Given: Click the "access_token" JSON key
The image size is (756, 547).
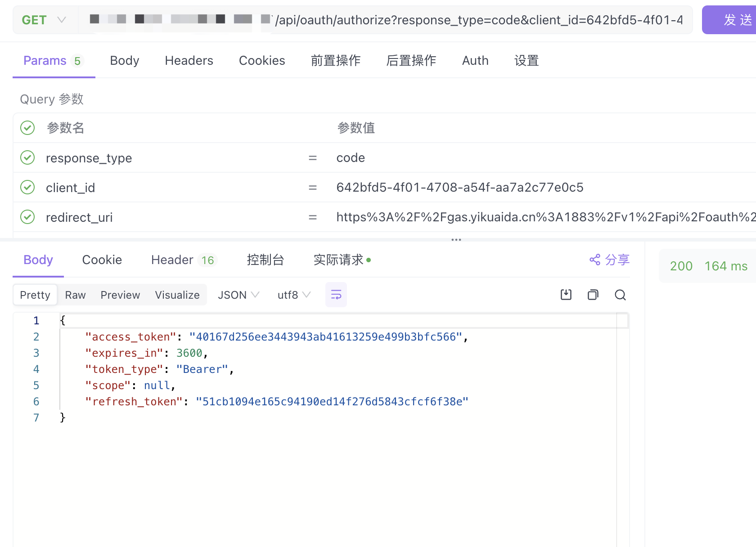Looking at the screenshot, I should [x=130, y=337].
